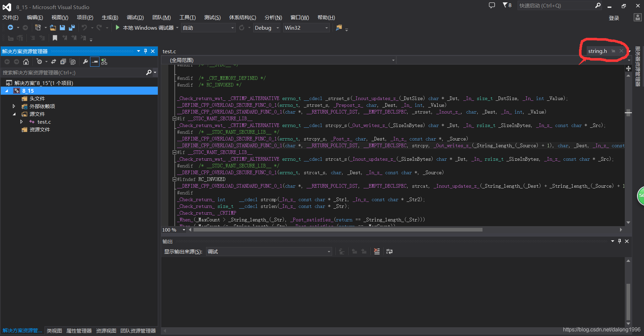
Task: Keep the string.h tab open pin icon
Action: [x=613, y=51]
